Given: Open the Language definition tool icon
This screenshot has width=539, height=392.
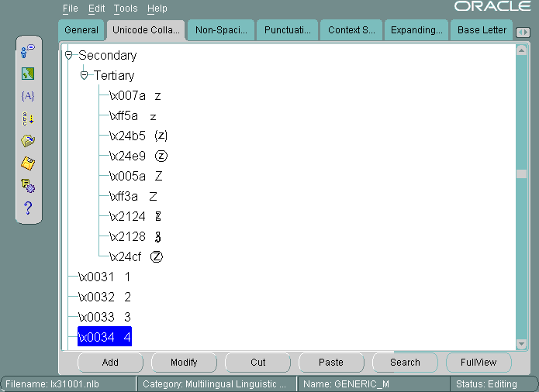Looking at the screenshot, I should pyautogui.click(x=28, y=52).
